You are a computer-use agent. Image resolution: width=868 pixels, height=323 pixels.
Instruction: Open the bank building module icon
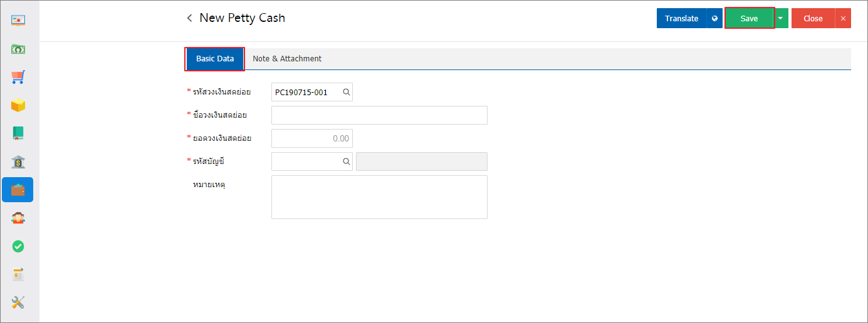18,161
